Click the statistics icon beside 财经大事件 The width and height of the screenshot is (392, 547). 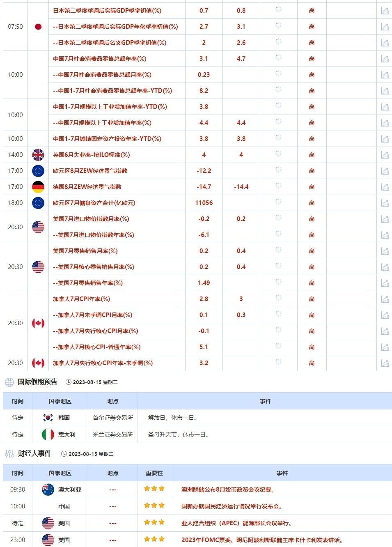(x=8, y=454)
